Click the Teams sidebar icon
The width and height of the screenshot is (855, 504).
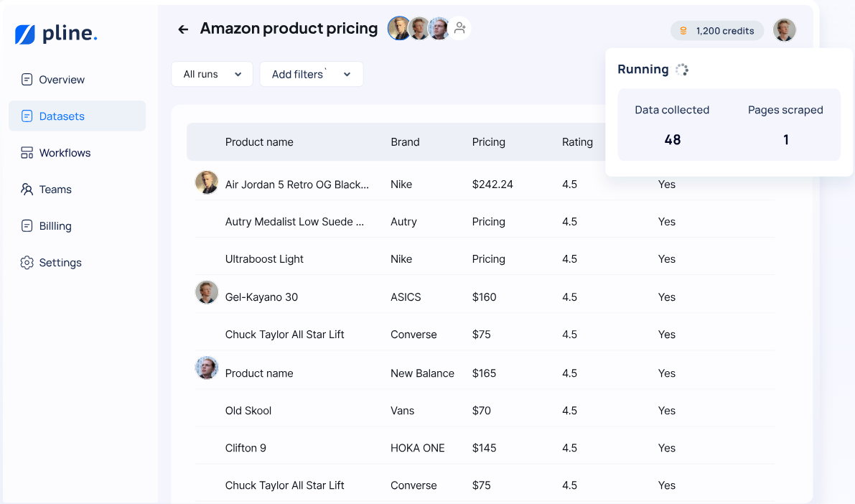27,190
